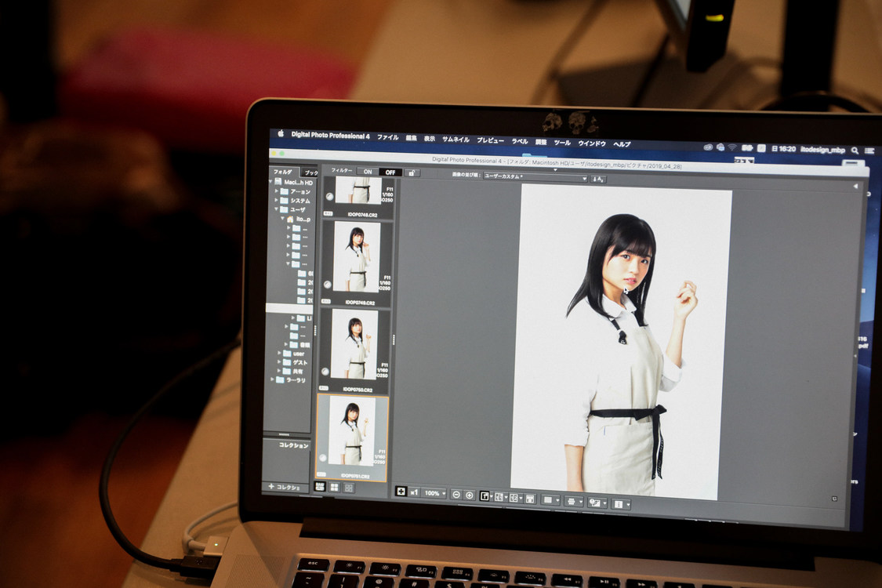
Task: Open the ユーザーカスタム sort order dropdown
Action: (x=535, y=178)
